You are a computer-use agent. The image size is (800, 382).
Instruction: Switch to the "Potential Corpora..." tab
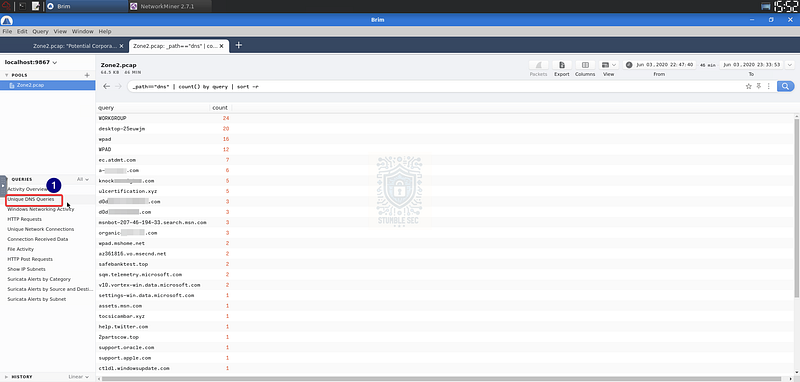point(76,46)
